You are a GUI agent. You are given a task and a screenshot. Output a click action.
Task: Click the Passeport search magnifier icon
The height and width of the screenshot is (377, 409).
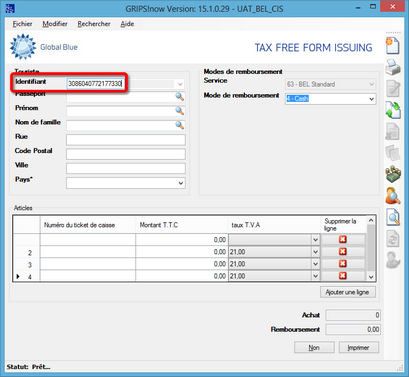180,97
